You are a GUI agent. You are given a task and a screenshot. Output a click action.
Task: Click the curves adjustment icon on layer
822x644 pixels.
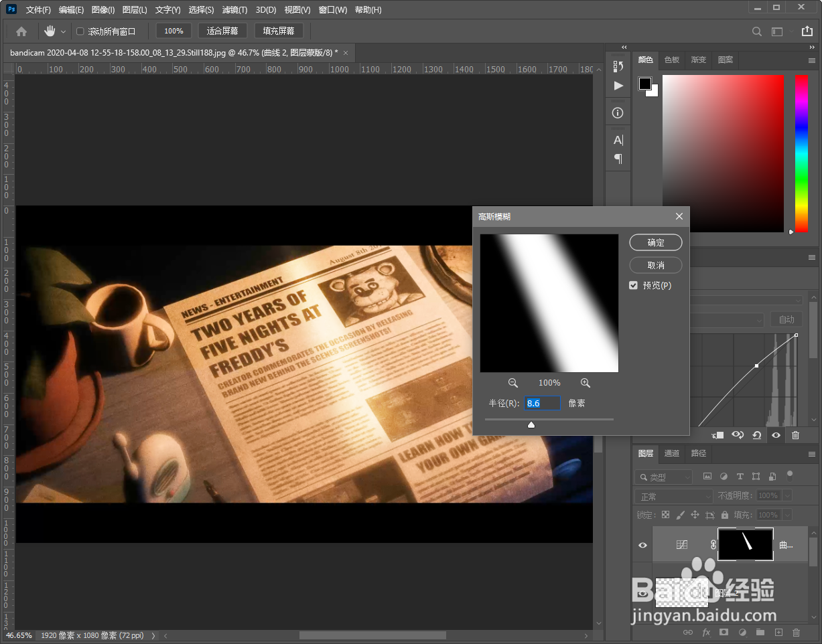pyautogui.click(x=682, y=545)
